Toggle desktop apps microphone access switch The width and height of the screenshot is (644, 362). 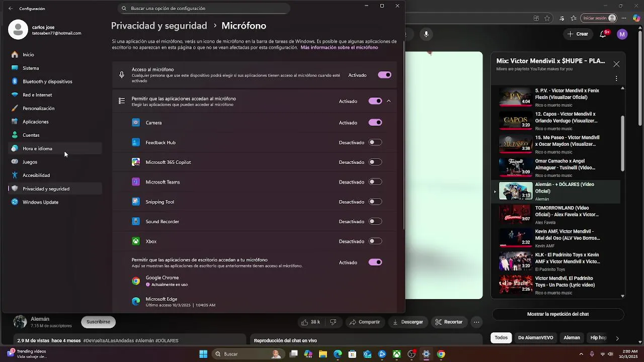point(375,262)
